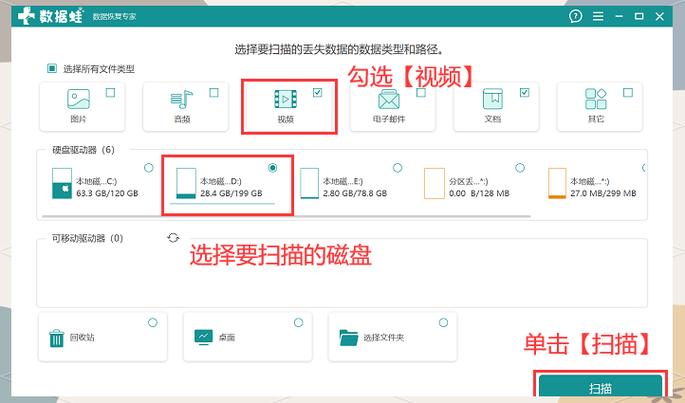685x403 pixels.
Task: Check the 图片 file type checkbox
Action: pos(111,92)
